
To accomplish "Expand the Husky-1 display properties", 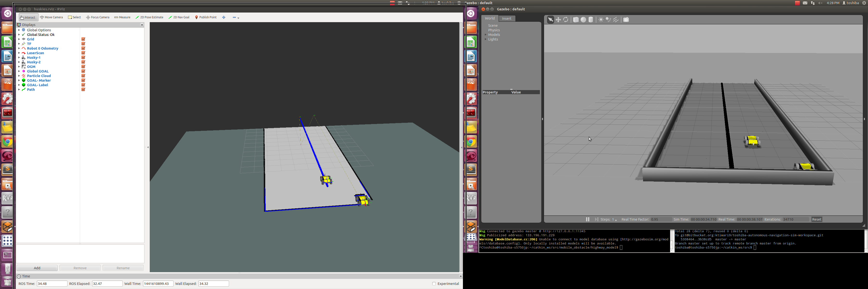I will (x=19, y=58).
